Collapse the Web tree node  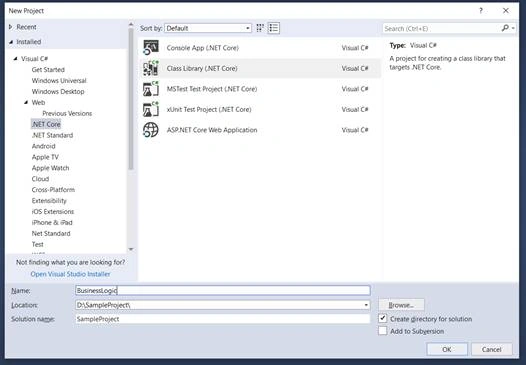click(26, 102)
